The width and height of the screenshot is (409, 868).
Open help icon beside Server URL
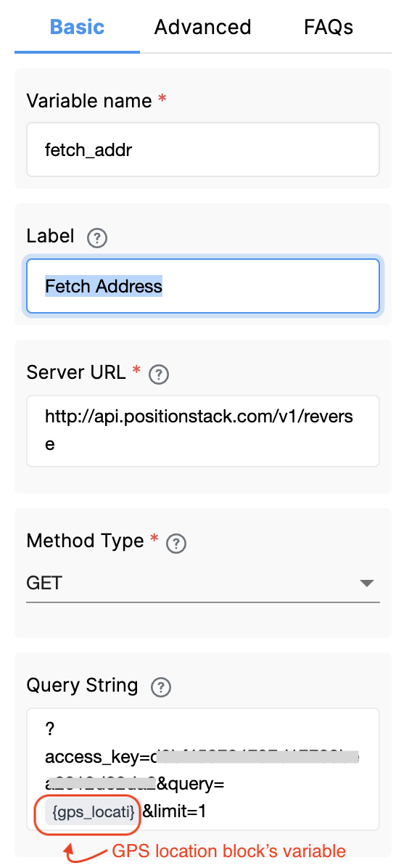click(x=160, y=374)
